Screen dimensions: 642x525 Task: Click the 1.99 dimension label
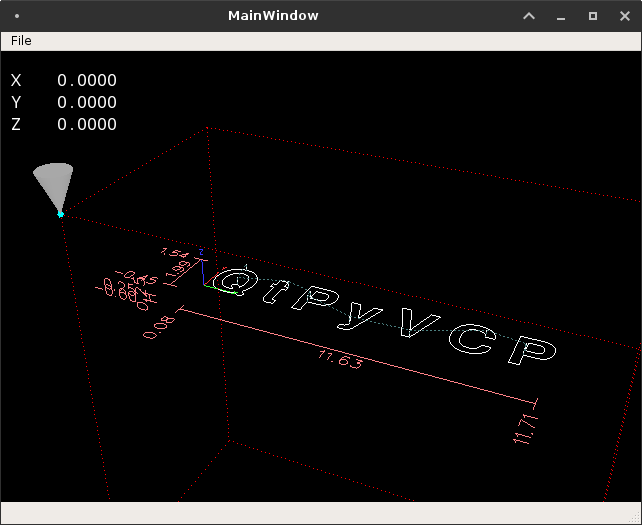(179, 271)
